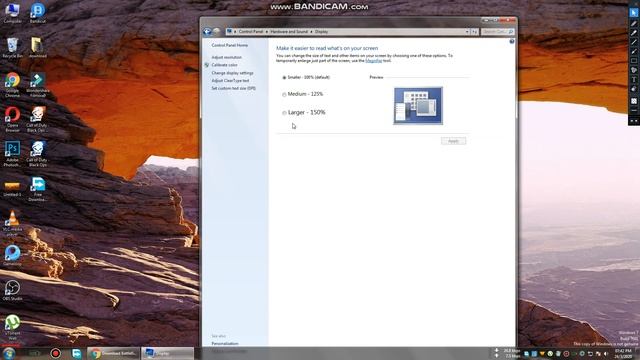
Task: Open Control Panel Home link
Action: [229, 45]
